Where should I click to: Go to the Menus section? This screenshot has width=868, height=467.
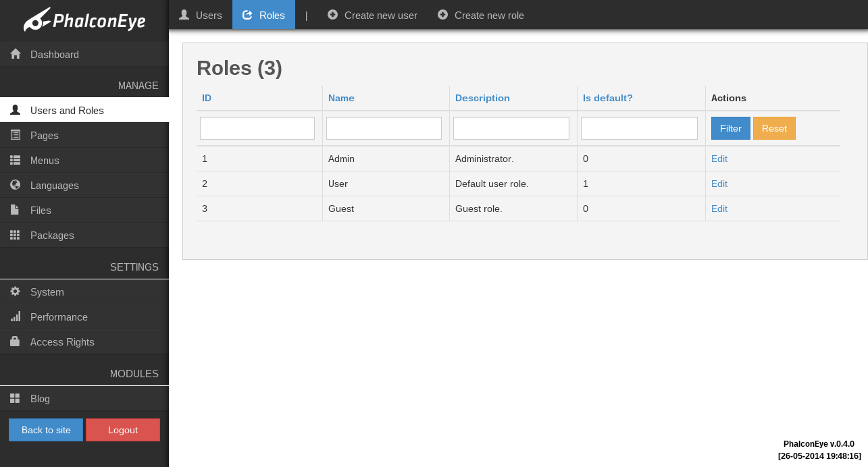click(84, 160)
